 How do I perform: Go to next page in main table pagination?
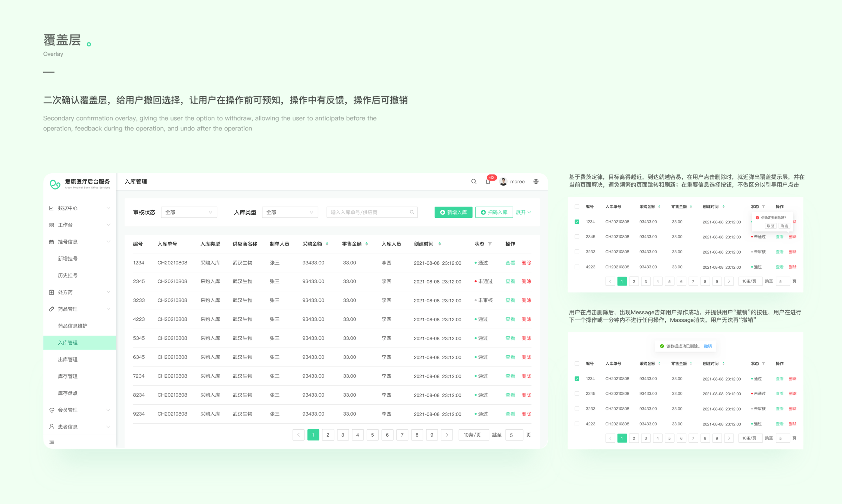tap(447, 435)
